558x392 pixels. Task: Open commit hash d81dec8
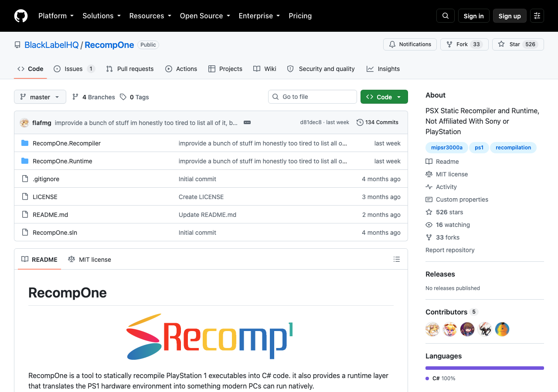311,122
